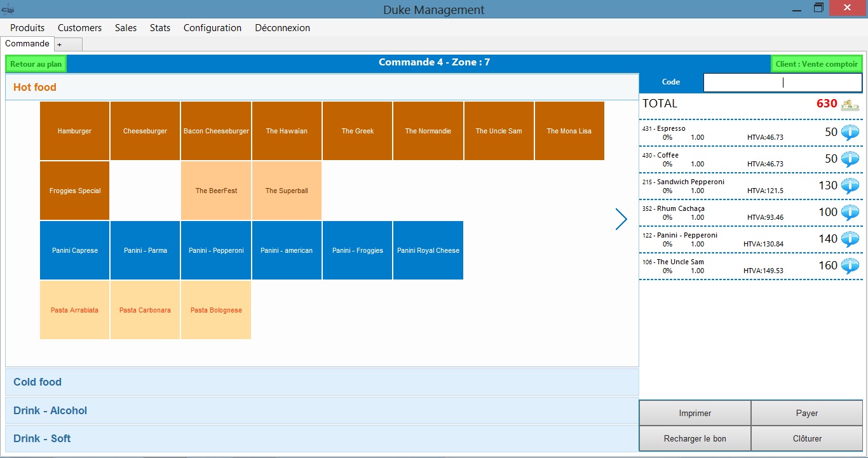The height and width of the screenshot is (458, 868).
Task: Click the Duke Management title bar app icon
Action: (8, 9)
